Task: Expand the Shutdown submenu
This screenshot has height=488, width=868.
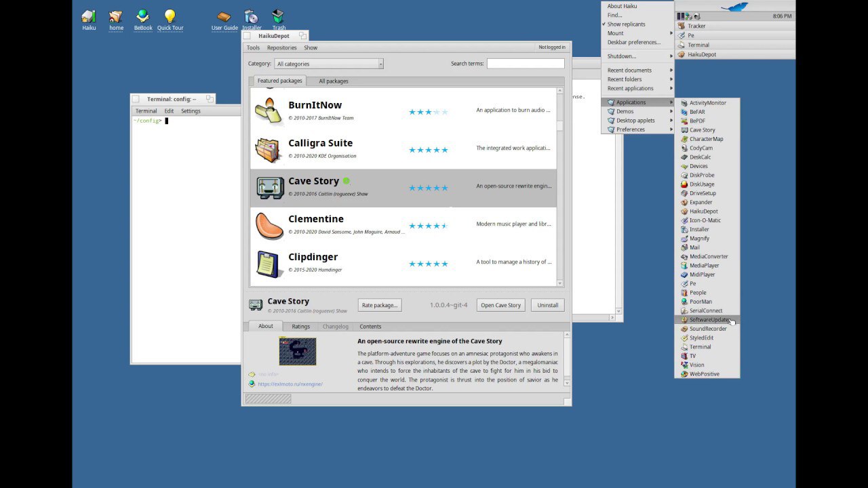Action: pos(637,56)
